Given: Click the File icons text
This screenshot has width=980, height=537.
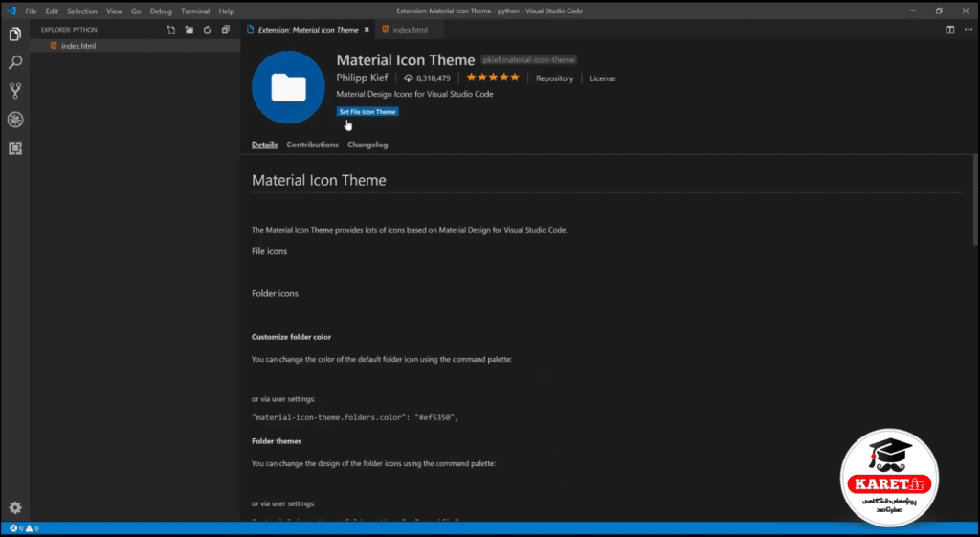Looking at the screenshot, I should 269,251.
